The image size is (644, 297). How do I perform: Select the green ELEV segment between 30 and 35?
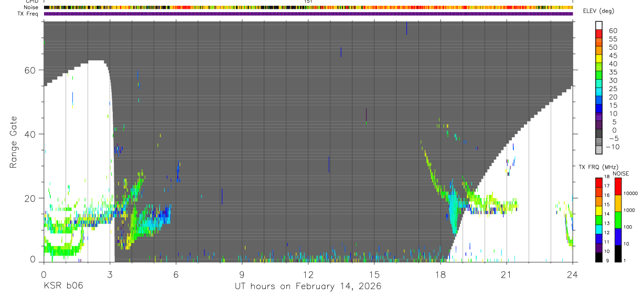tap(599, 76)
